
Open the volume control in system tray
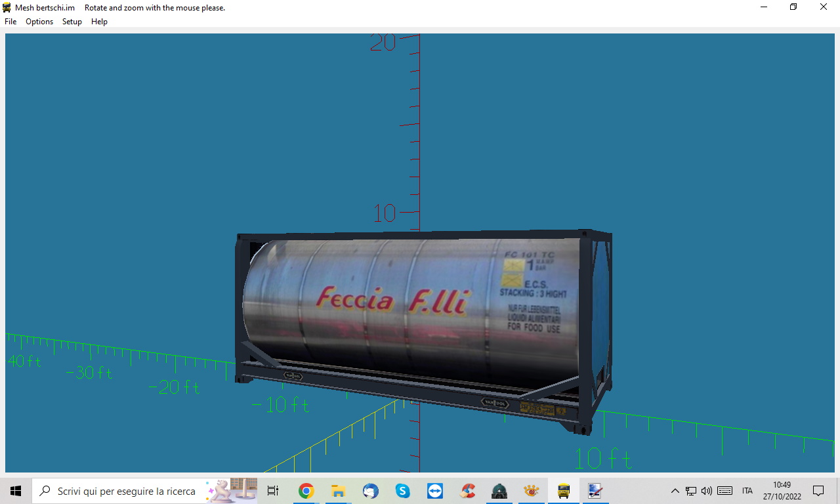point(707,491)
